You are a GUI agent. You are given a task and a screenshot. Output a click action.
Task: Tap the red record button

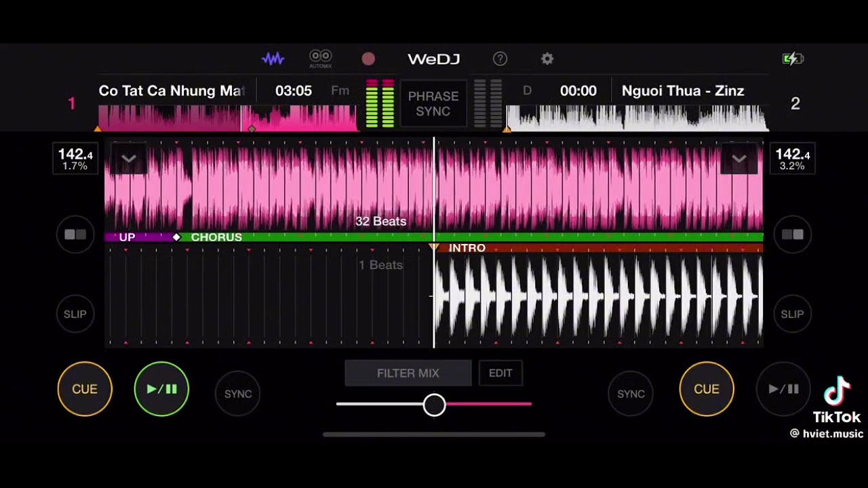pos(368,59)
